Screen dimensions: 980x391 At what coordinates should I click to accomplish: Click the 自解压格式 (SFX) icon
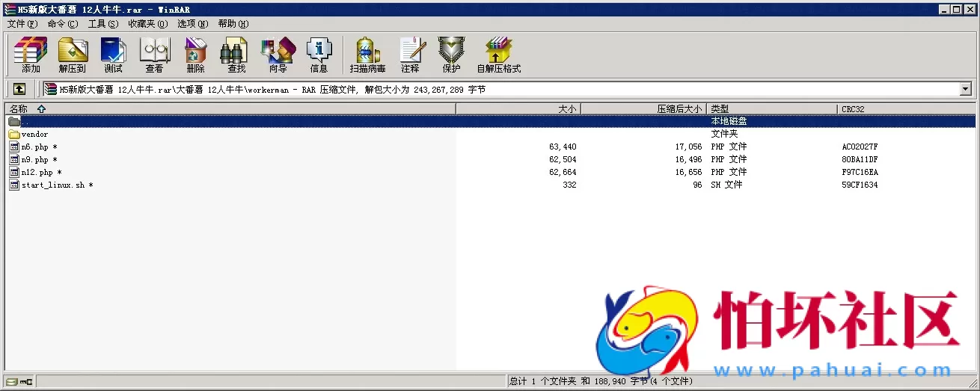click(x=498, y=55)
